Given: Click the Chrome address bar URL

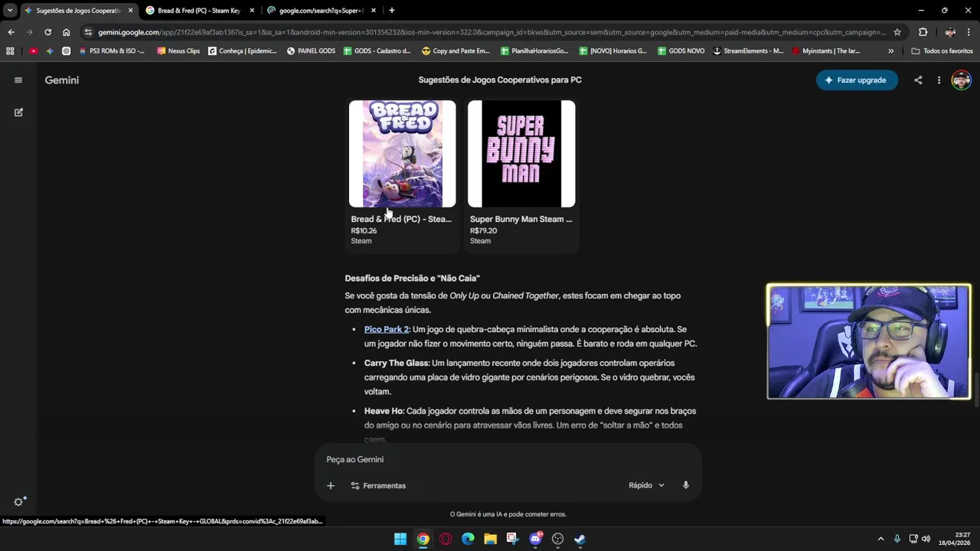Looking at the screenshot, I should (x=490, y=32).
